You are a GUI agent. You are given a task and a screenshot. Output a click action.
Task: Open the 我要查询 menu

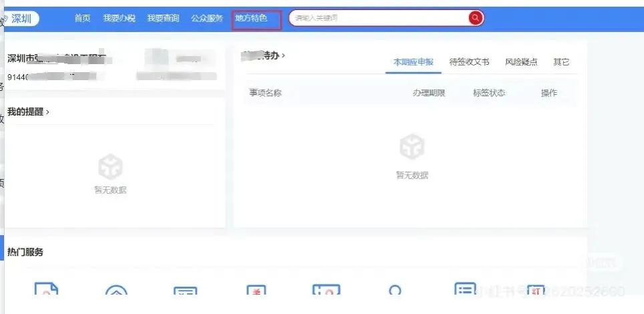(x=163, y=18)
